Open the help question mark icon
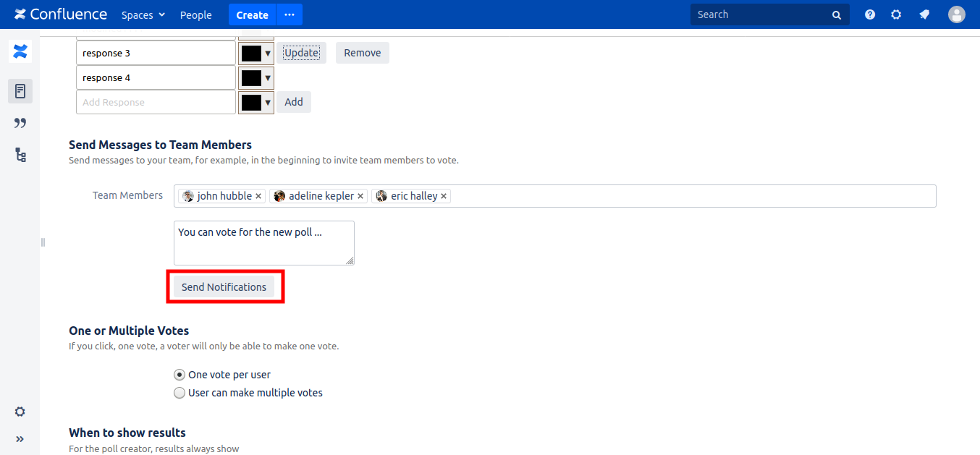 (x=870, y=14)
